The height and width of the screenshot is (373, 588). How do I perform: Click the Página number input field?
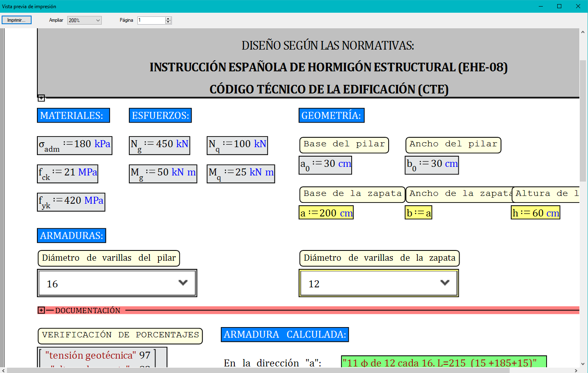tap(151, 20)
